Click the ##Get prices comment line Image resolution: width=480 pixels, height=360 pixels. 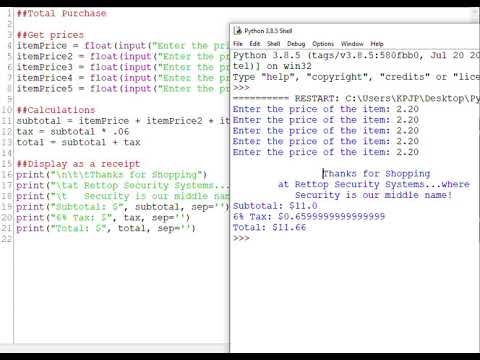(50, 35)
